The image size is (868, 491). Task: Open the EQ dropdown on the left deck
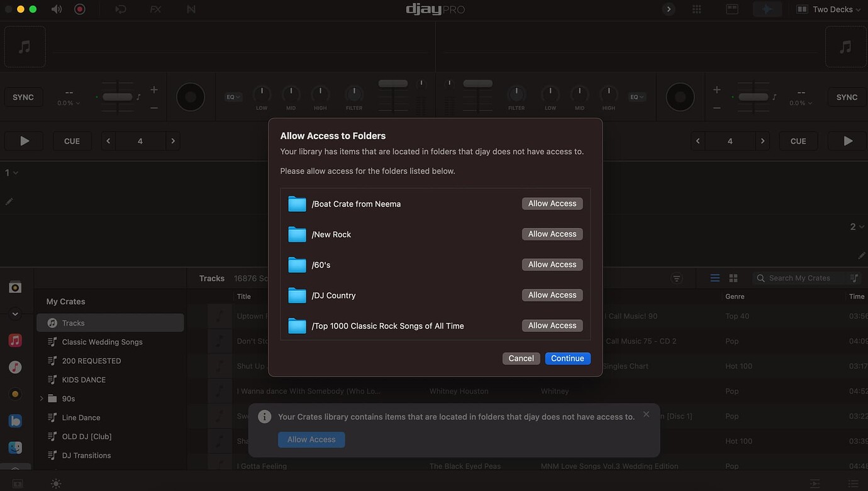click(232, 97)
